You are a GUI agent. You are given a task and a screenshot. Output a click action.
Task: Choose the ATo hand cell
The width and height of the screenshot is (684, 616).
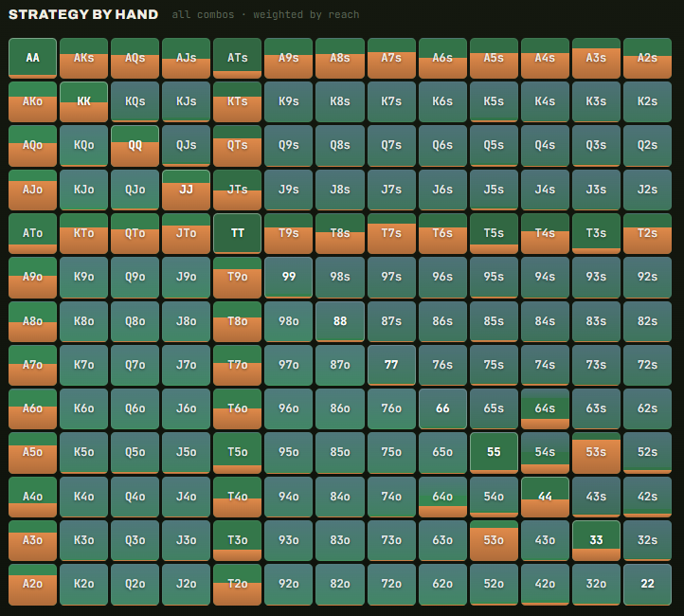33,233
